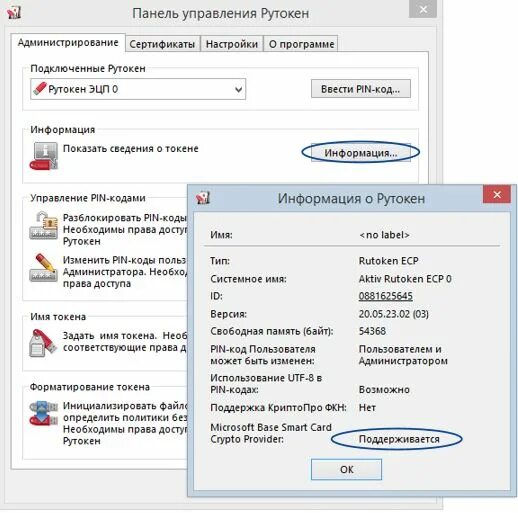Click the Rutoken icon in info dialog title bar
Image resolution: width=518 pixels, height=513 pixels.
tap(203, 197)
